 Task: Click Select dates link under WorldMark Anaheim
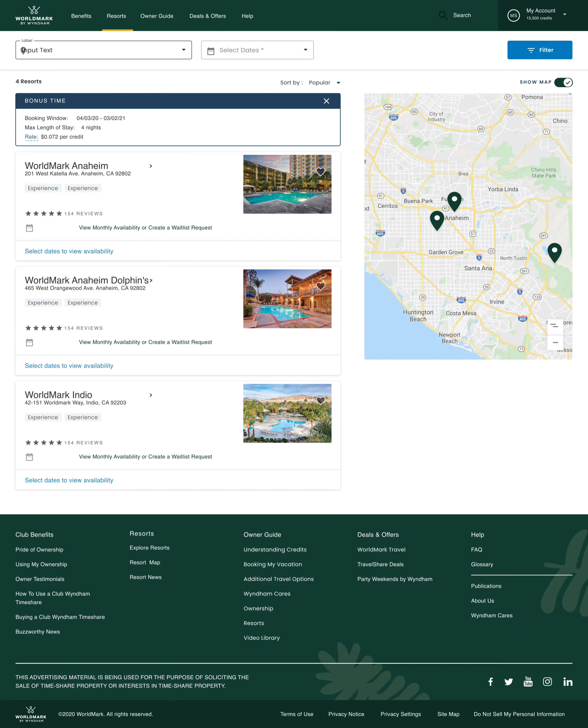tap(69, 251)
